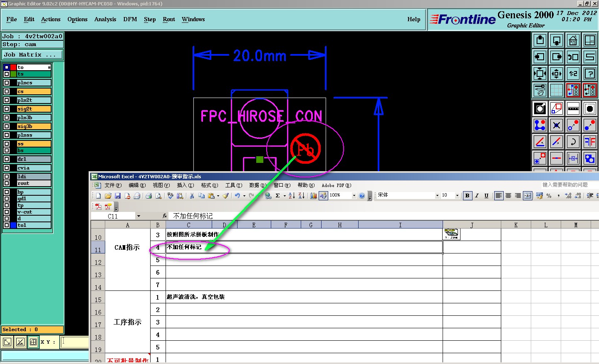The height and width of the screenshot is (364, 599).
Task: Click the 1:2 zoom scale icon
Action: tap(573, 74)
